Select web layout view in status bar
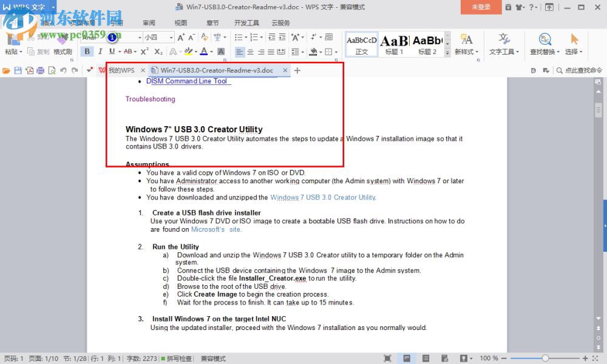607x364 pixels. [x=444, y=358]
